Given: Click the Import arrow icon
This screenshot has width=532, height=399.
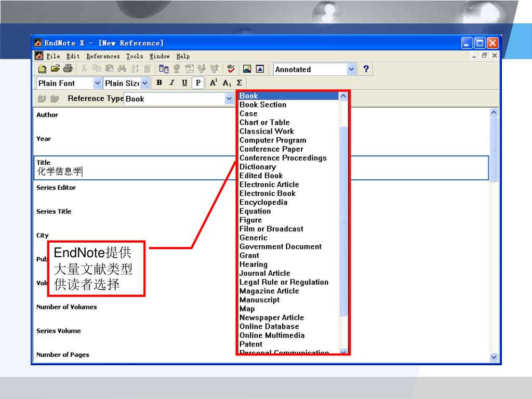Looking at the screenshot, I should [202, 69].
